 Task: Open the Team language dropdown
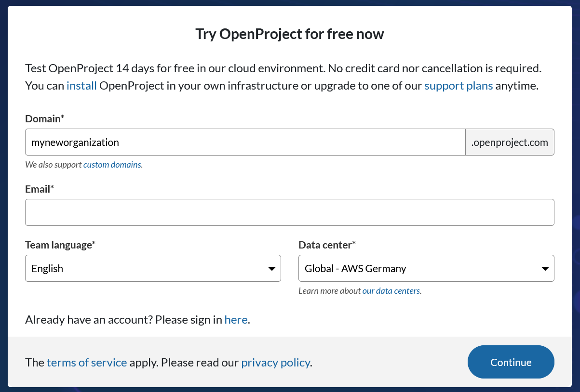[x=153, y=268]
